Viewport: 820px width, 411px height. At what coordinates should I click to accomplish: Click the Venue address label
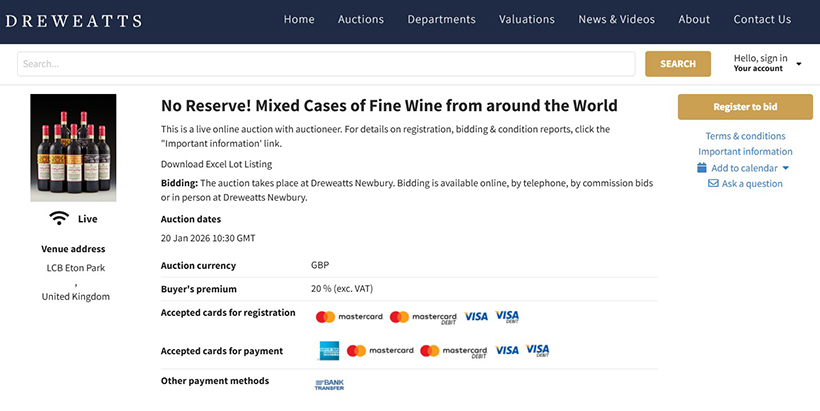(73, 249)
